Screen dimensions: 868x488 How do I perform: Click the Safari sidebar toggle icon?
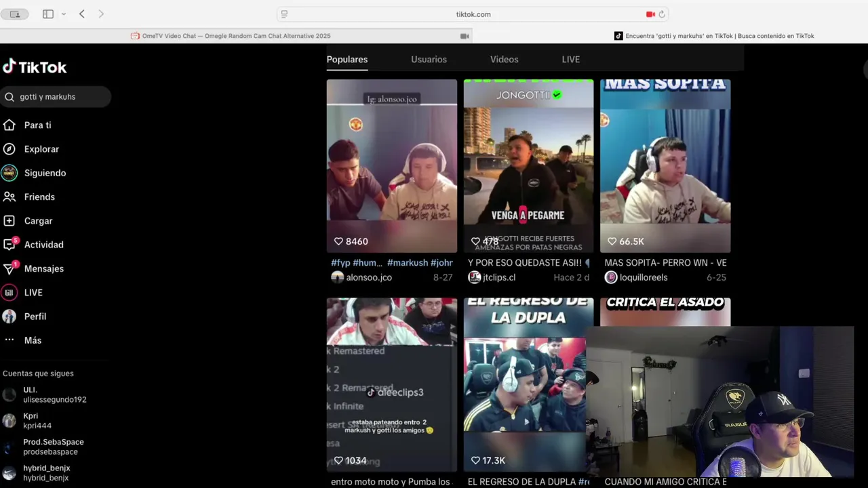click(x=48, y=14)
